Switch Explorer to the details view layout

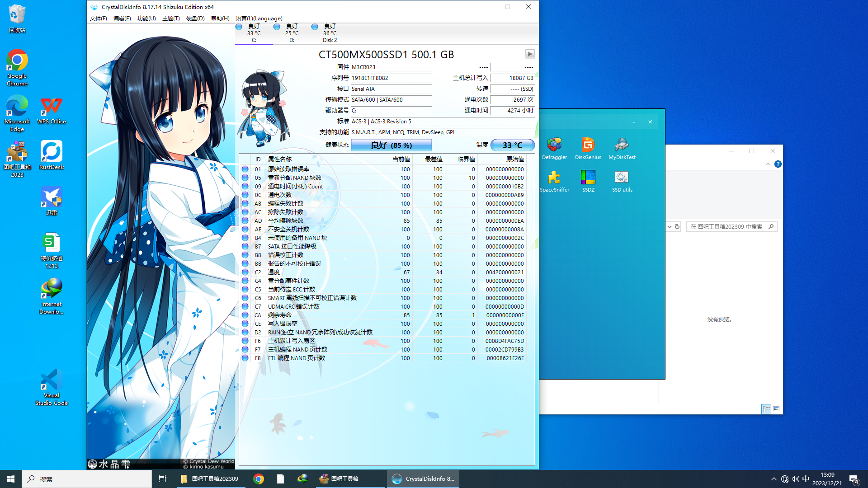[x=766, y=408]
